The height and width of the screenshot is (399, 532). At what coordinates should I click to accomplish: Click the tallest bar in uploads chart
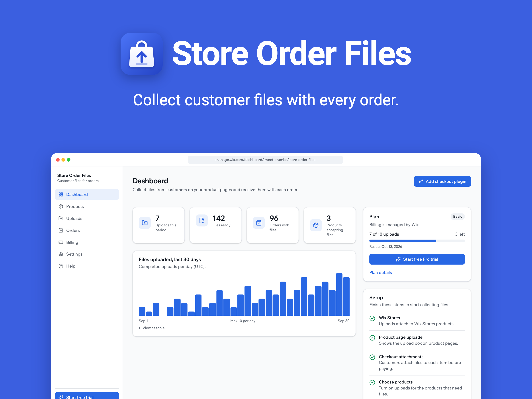(x=339, y=294)
